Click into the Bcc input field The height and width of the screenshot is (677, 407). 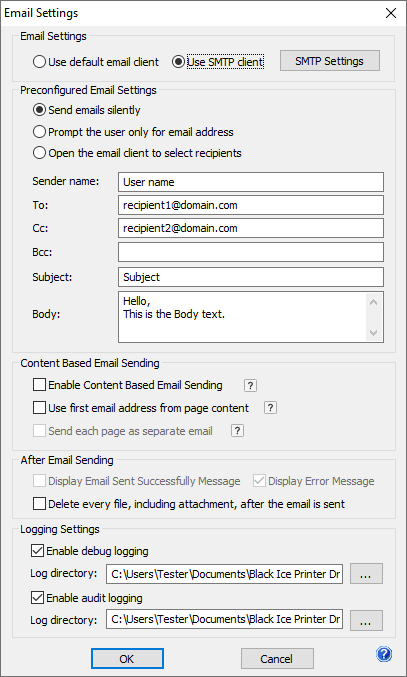251,252
